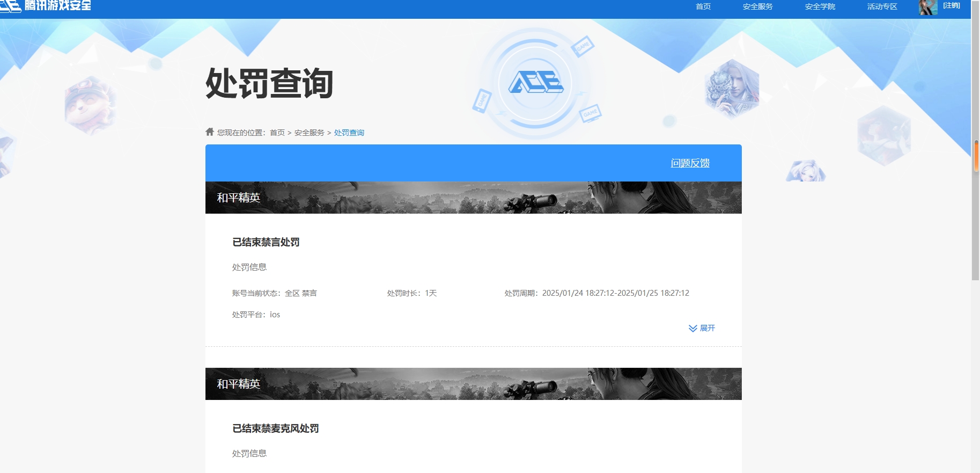Click the 已结束禁麦克风处罚 heading
Image resolution: width=980 pixels, height=473 pixels.
click(276, 428)
